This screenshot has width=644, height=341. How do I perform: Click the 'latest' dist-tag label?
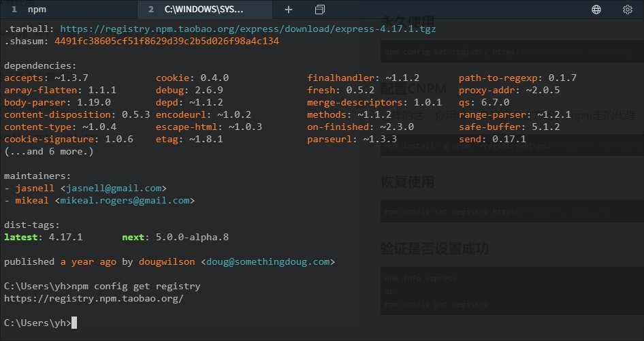click(21, 238)
